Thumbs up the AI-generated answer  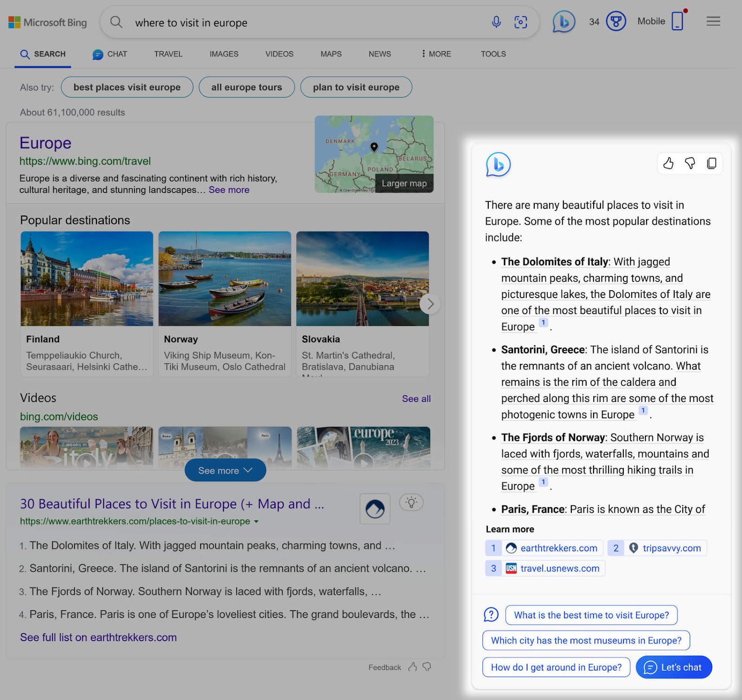tap(668, 163)
